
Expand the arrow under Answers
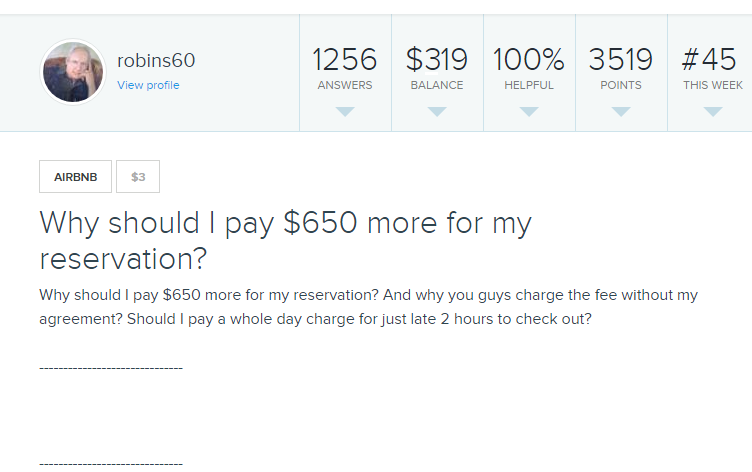(x=345, y=112)
